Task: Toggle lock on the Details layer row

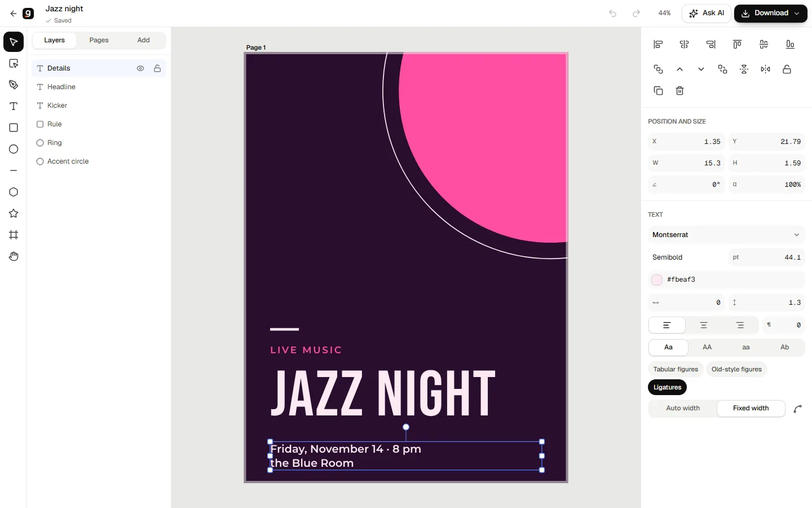Action: point(157,68)
